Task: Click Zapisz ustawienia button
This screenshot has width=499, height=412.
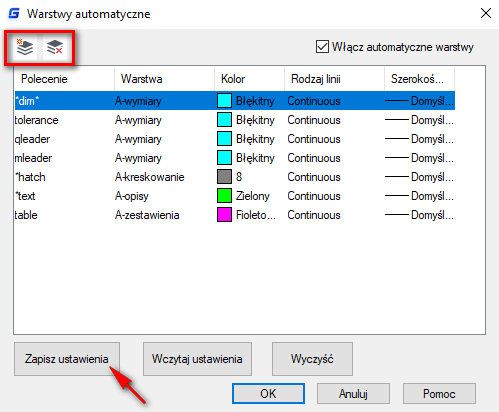Action: point(67,359)
